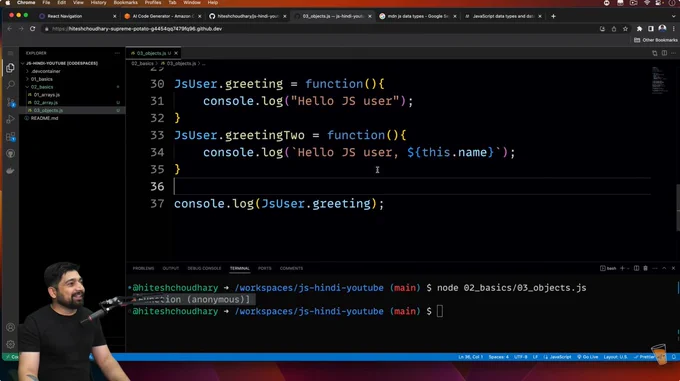Viewport: 680px width, 381px height.
Task: Open the GitHub view in activity bar
Action: tap(10, 153)
